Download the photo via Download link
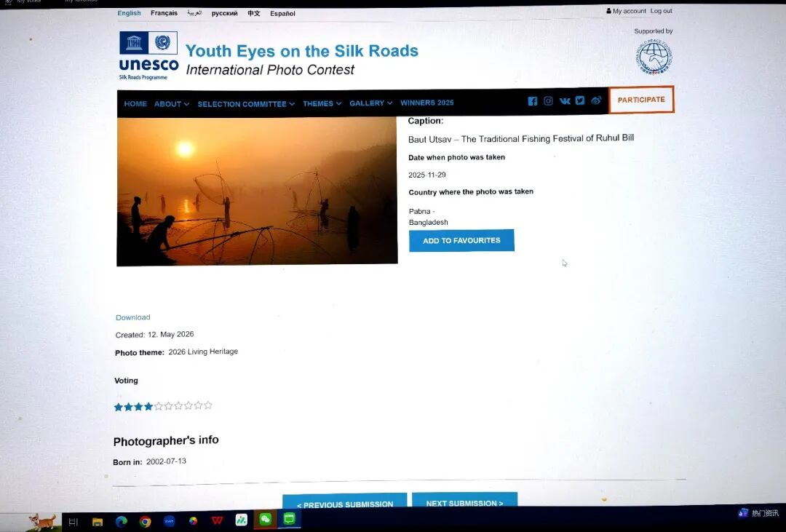This screenshot has height=532, width=786. [133, 317]
